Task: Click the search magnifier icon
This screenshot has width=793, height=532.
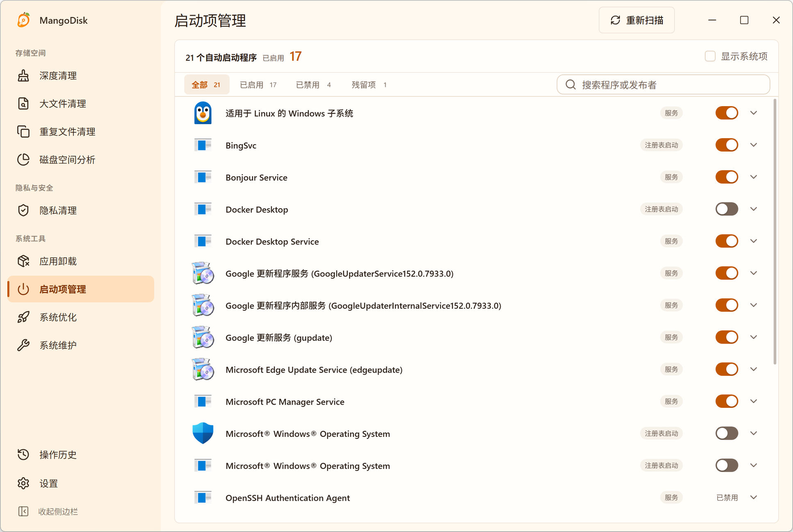Action: pos(570,84)
